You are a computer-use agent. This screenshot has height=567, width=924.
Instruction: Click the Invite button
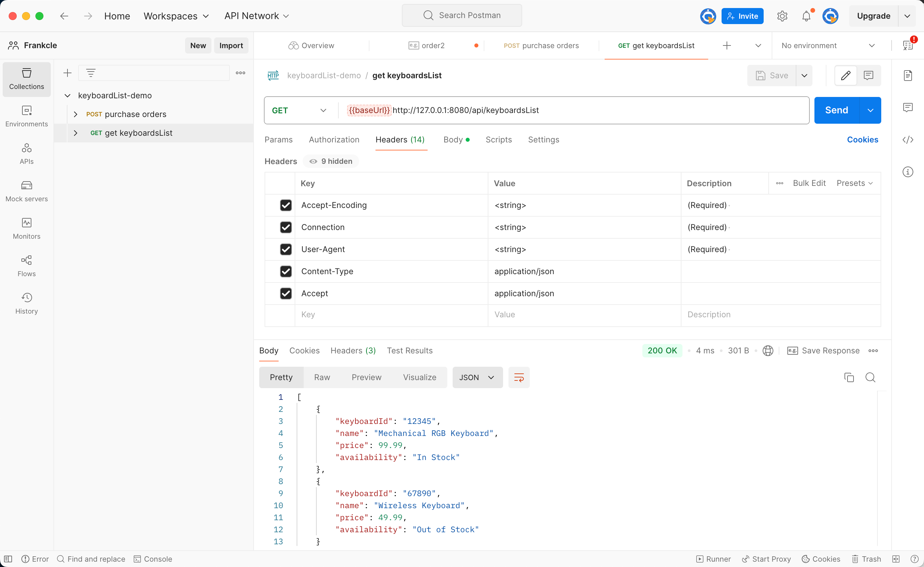tap(742, 16)
